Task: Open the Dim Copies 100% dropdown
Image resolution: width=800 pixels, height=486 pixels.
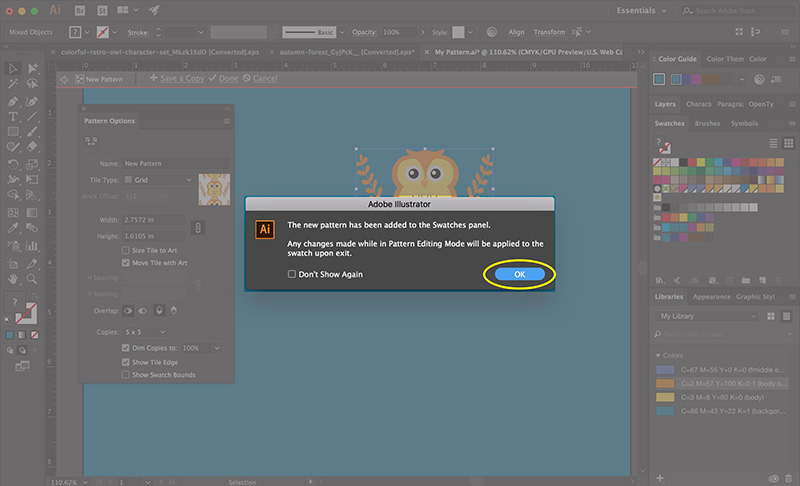Action: coord(202,348)
